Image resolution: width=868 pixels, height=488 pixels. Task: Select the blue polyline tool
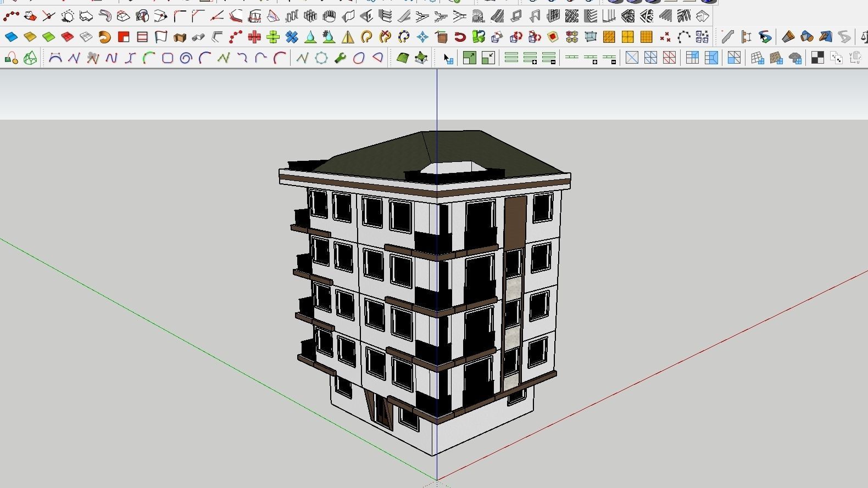74,57
